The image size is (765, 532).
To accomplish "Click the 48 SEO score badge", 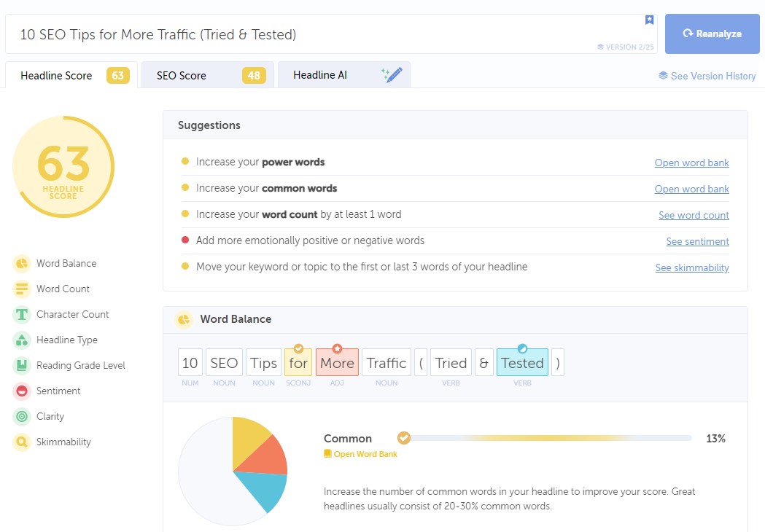I will click(254, 76).
